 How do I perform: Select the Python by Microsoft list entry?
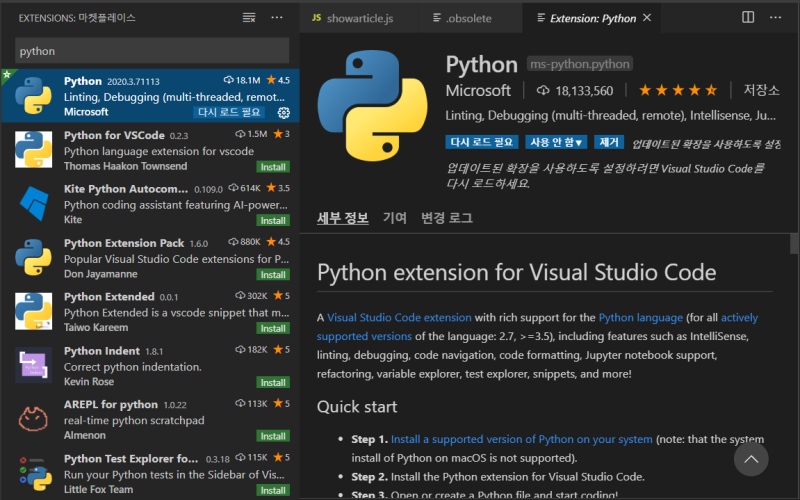[x=150, y=96]
